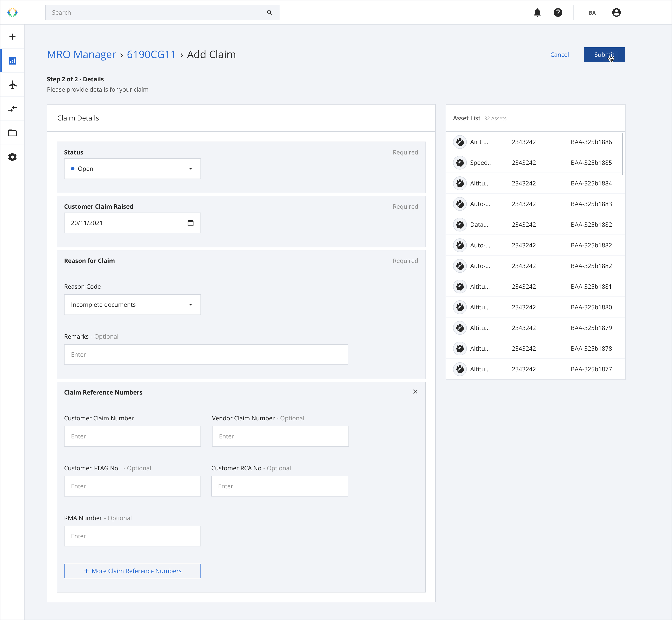The width and height of the screenshot is (672, 620).
Task: Click into the Search field
Action: [x=162, y=12]
